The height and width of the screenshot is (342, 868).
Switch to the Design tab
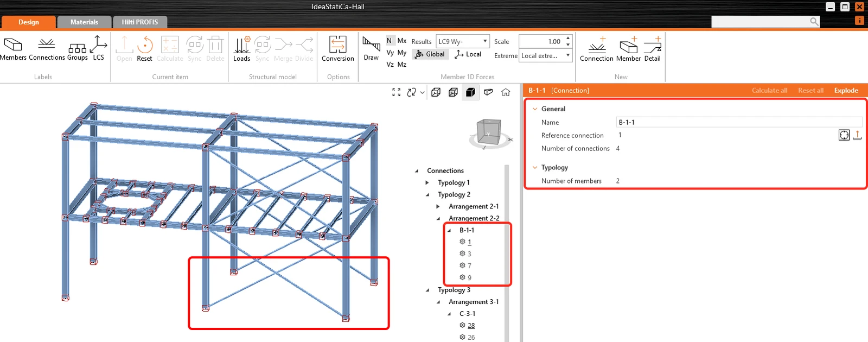tap(29, 22)
